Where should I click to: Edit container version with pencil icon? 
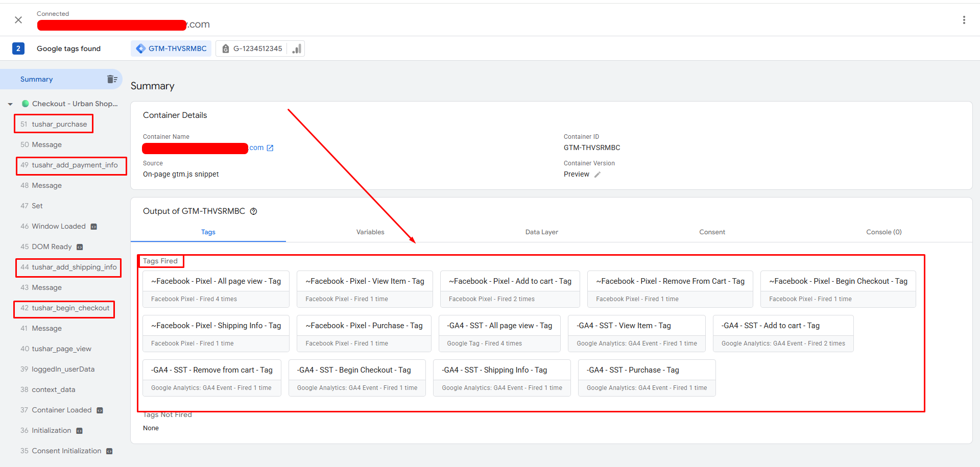[x=597, y=175]
